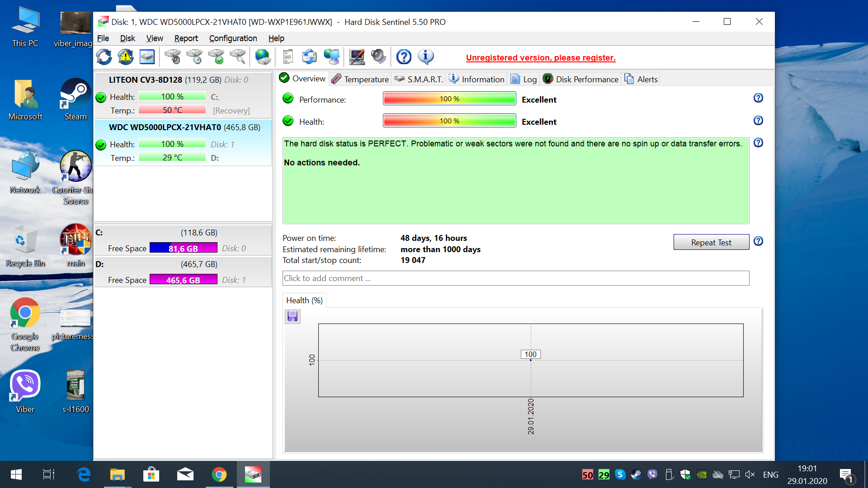The width and height of the screenshot is (868, 488).
Task: Open configuration laptop with screwdriver icon
Action: [357, 57]
